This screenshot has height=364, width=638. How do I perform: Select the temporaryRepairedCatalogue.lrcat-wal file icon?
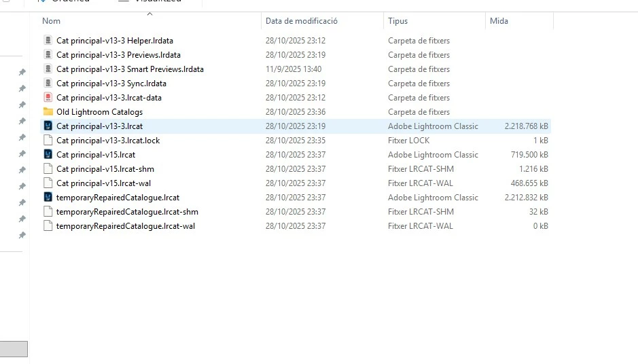[x=48, y=225]
